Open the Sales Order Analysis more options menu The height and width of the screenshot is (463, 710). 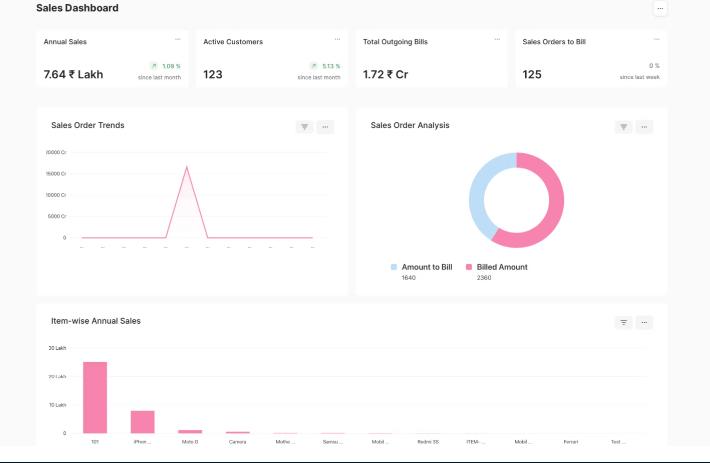tap(644, 127)
